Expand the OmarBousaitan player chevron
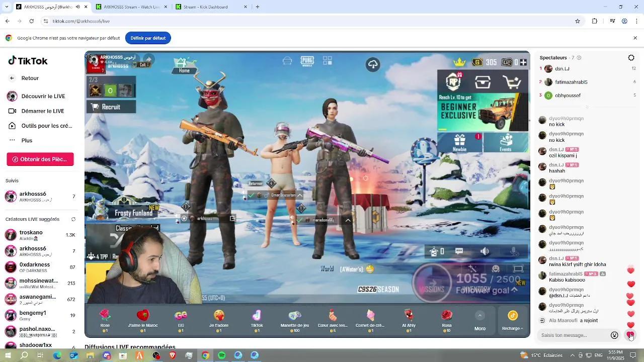The height and width of the screenshot is (362, 644). pyautogui.click(x=299, y=195)
